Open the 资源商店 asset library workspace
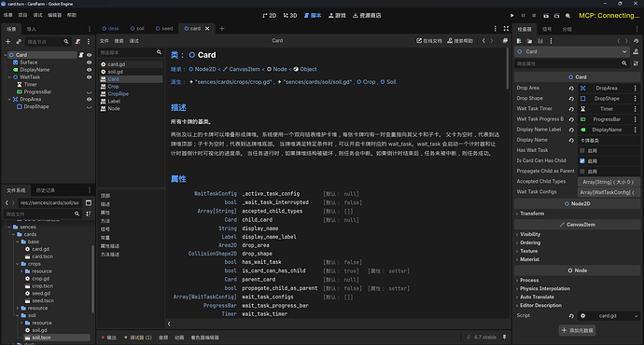Viewport: 644px width, 345px height. (367, 16)
